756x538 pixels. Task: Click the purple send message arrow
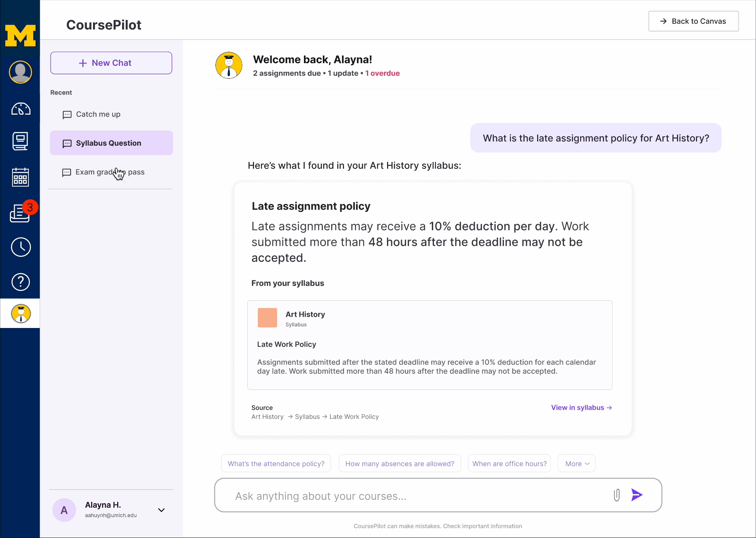[x=637, y=495]
